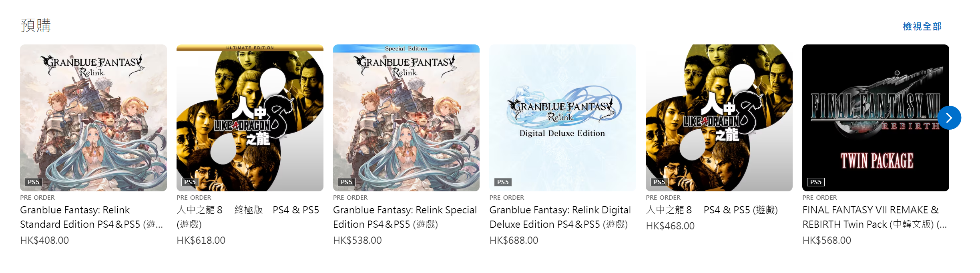Click the blue next-arrow carousel button
The width and height of the screenshot is (980, 273).
949,118
